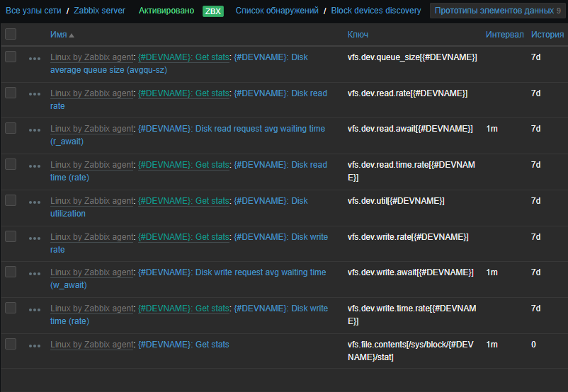Select checkbox for Disk utilization row
The height and width of the screenshot is (392, 568).
[x=11, y=200]
